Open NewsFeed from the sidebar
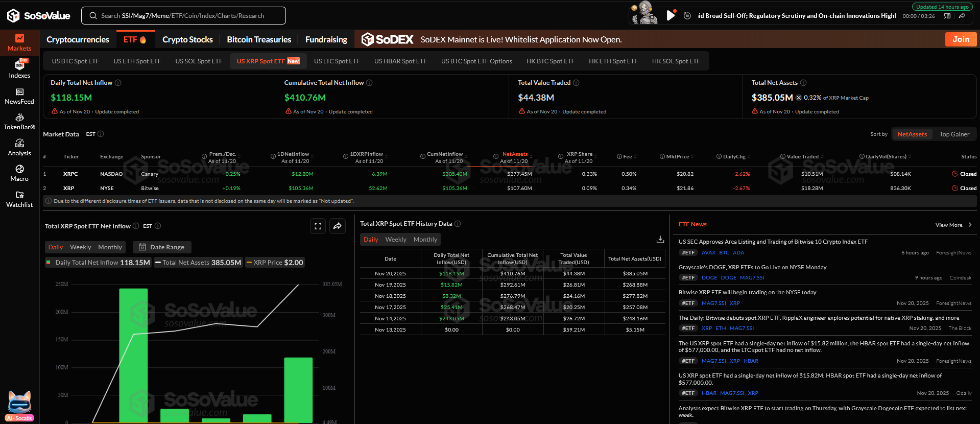This screenshot has height=424, width=980. pyautogui.click(x=19, y=96)
